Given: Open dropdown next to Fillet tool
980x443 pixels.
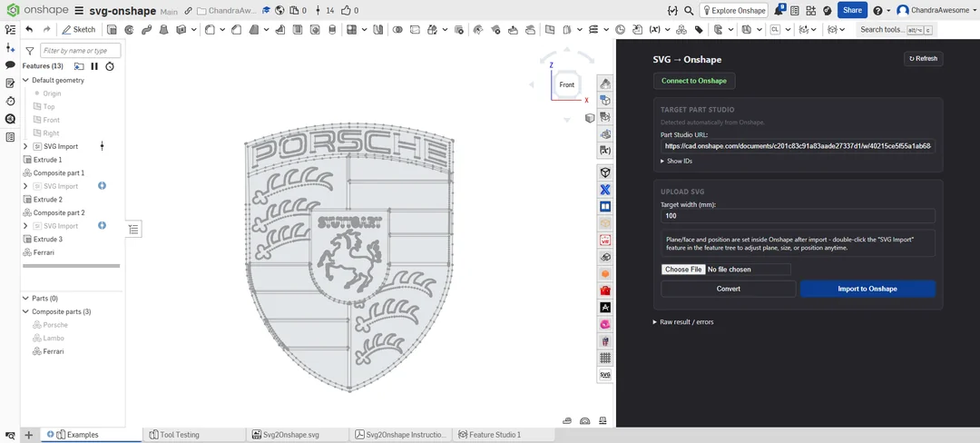Looking at the screenshot, I should 222,29.
